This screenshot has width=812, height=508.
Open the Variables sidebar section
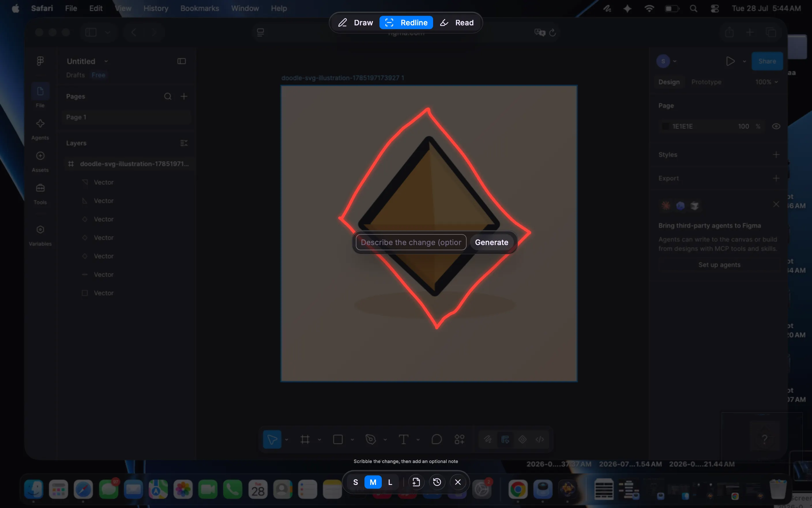tap(40, 235)
